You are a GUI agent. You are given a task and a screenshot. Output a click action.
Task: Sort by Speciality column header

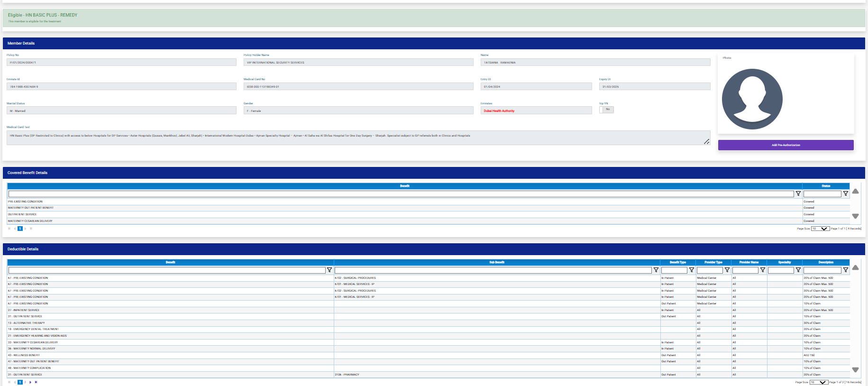(x=784, y=262)
